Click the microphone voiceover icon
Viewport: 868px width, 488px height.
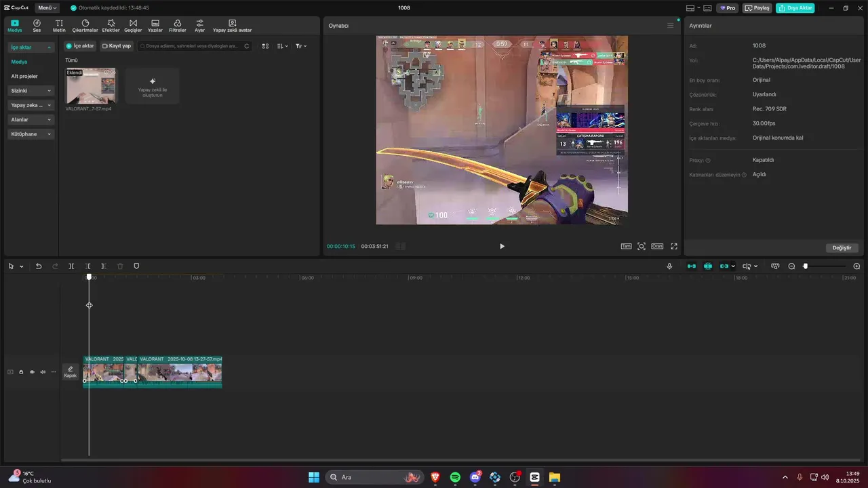click(x=669, y=266)
